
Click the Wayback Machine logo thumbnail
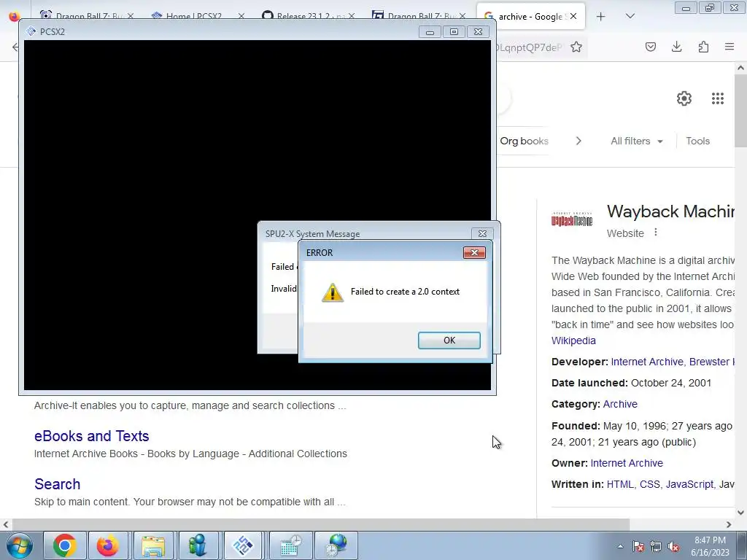pyautogui.click(x=572, y=219)
